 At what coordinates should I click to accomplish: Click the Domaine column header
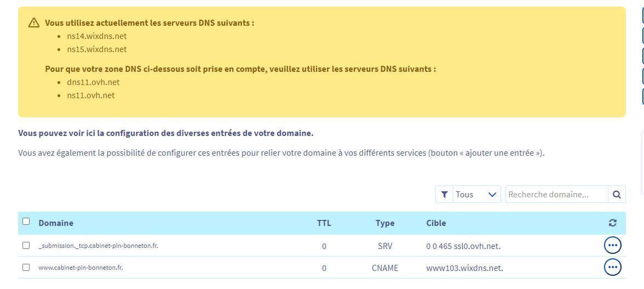[x=56, y=223]
